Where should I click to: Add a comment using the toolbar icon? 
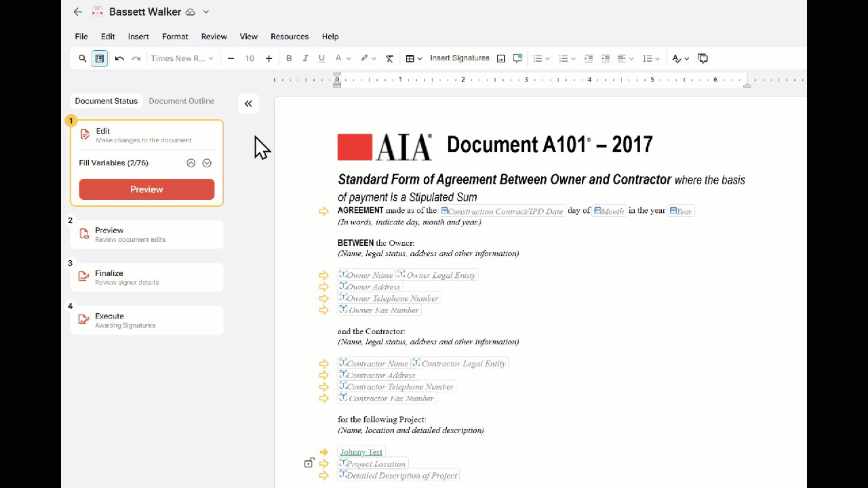(x=517, y=59)
